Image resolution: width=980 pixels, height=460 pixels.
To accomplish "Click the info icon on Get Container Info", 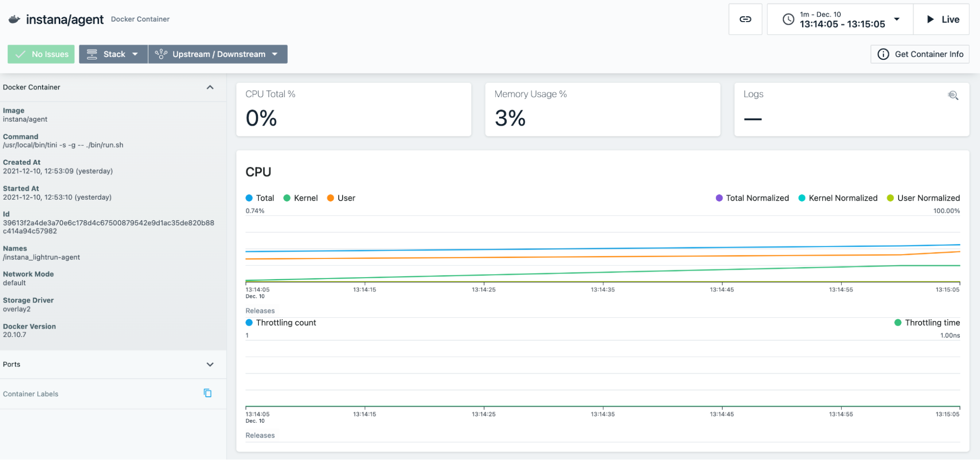I will click(883, 54).
